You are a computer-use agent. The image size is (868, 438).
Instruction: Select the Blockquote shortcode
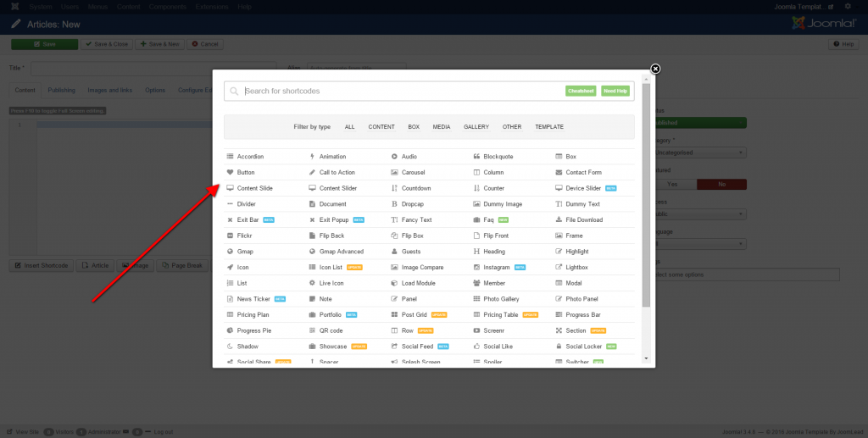point(493,157)
